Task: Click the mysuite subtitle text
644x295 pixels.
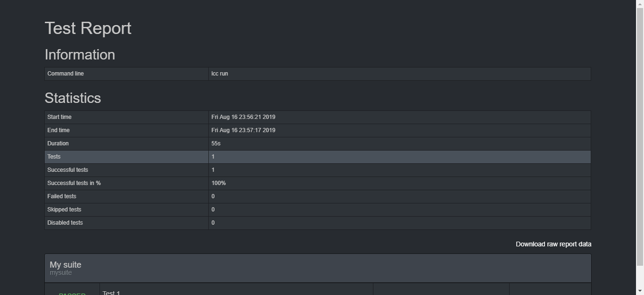Action: 61,273
